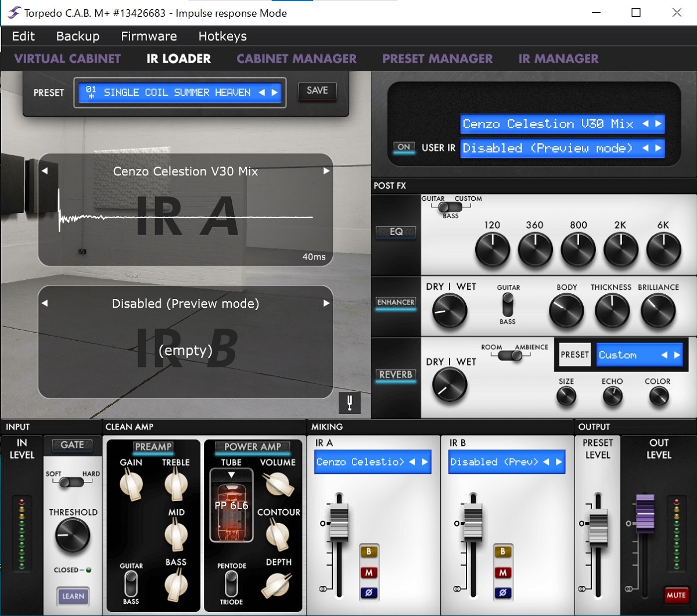The width and height of the screenshot is (697, 616).
Task: Switch to the IR Manager tab
Action: tap(558, 59)
